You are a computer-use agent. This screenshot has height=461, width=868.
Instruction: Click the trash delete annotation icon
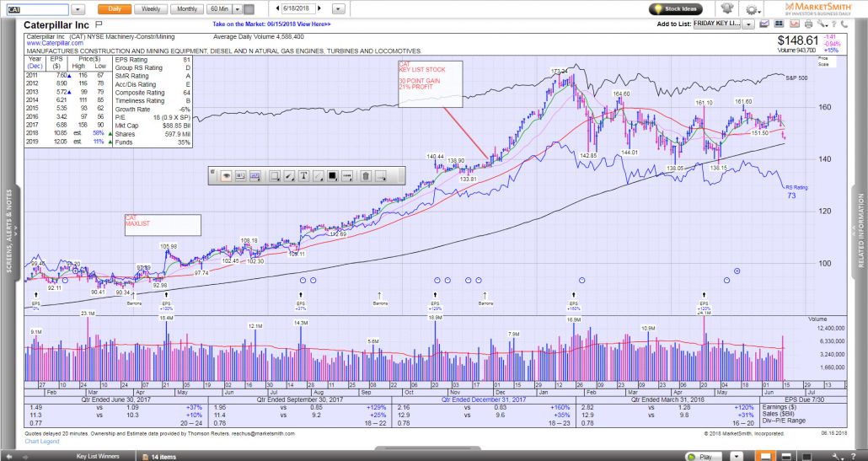tap(366, 176)
